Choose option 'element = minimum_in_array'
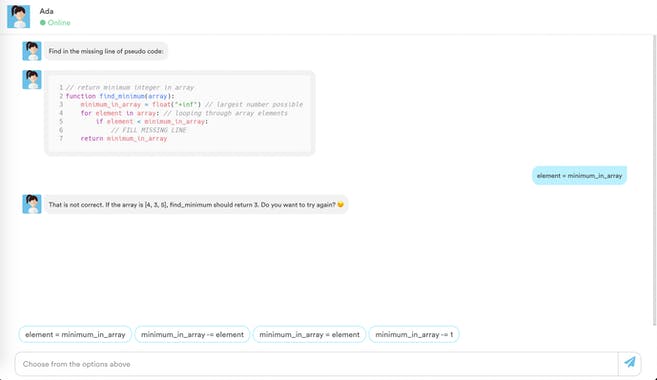This screenshot has width=657, height=380. tap(75, 334)
